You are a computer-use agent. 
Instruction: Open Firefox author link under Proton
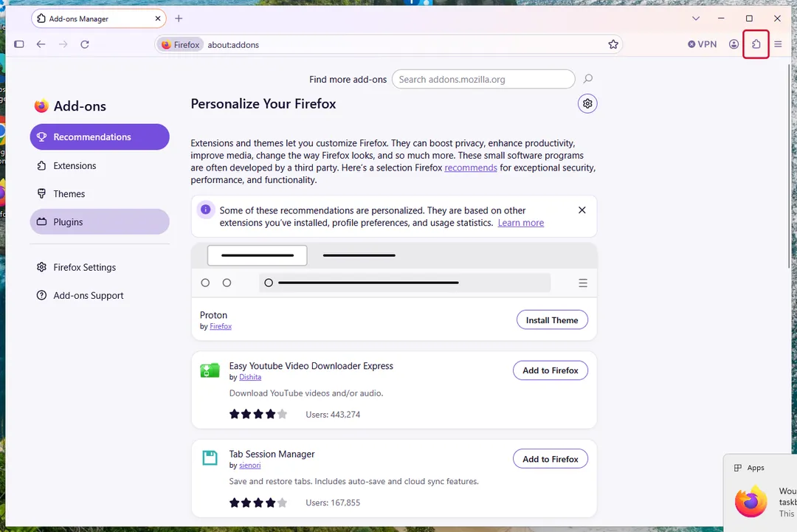(x=221, y=326)
